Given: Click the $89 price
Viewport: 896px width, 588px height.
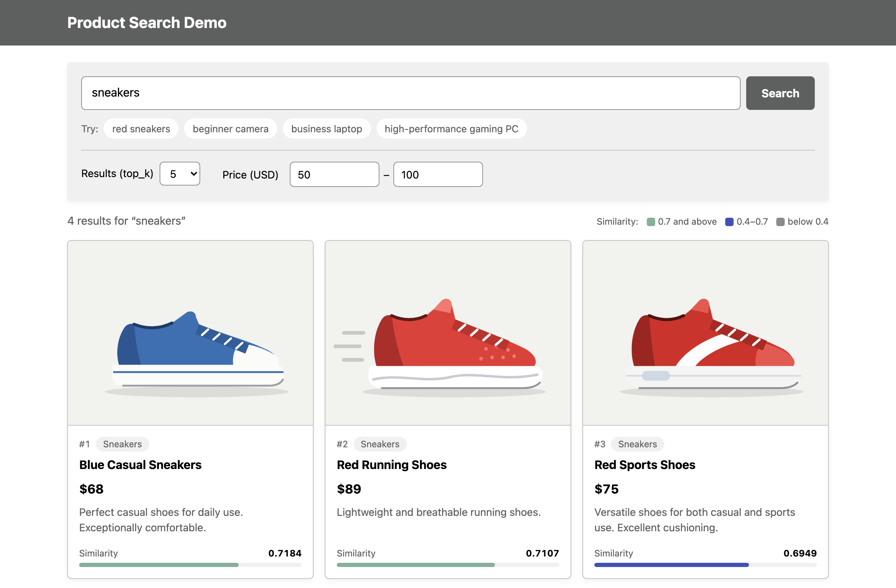Looking at the screenshot, I should point(349,489).
